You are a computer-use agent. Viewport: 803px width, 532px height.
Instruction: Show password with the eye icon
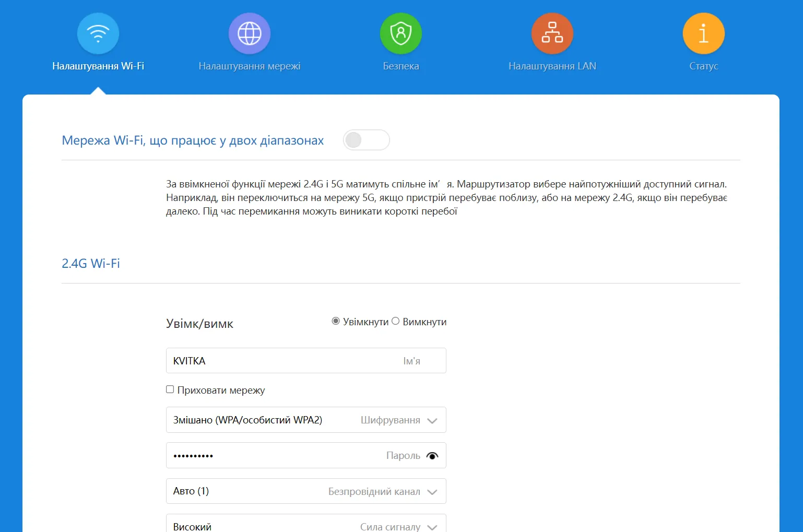[x=432, y=456]
